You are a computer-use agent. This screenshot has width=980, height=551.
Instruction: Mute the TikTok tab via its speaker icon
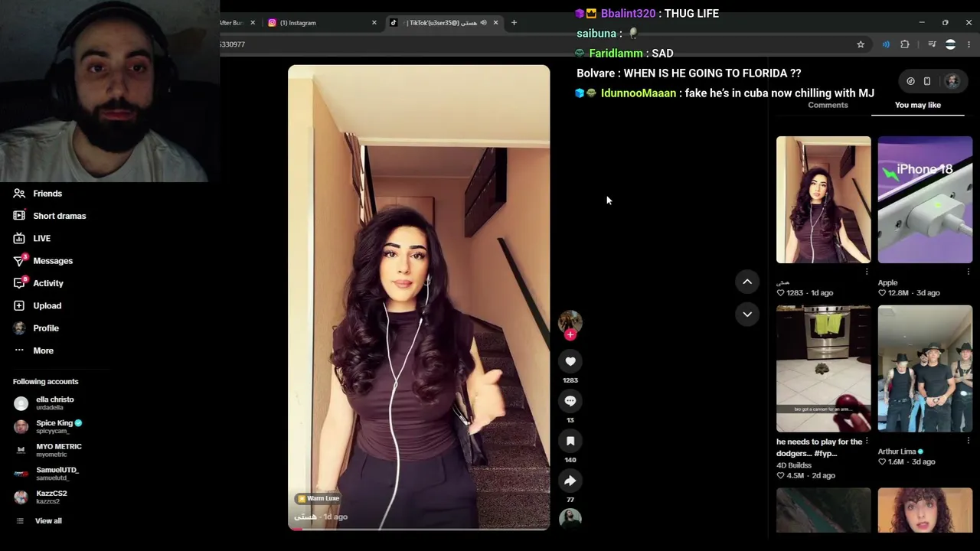(x=483, y=23)
